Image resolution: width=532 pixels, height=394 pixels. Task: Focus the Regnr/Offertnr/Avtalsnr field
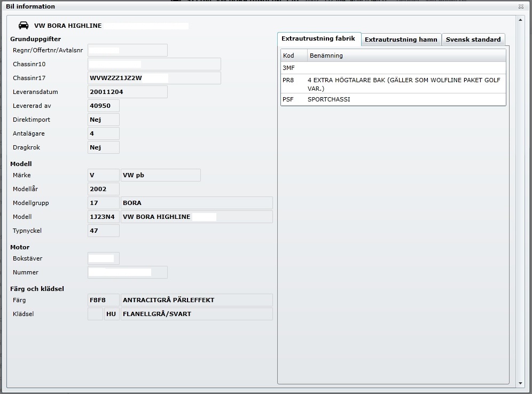point(127,50)
